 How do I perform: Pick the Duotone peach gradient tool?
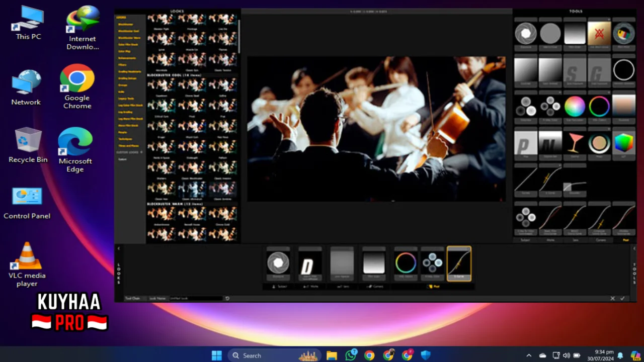(x=624, y=106)
